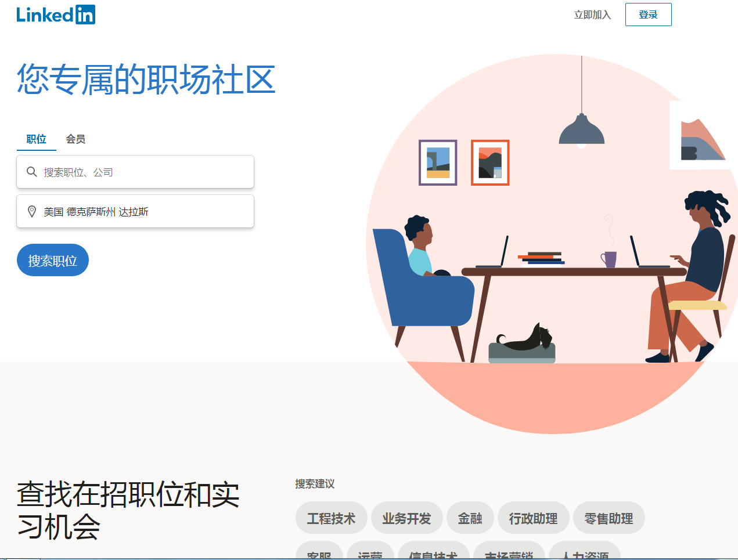
Task: Choose the 零售助理 suggestion chip
Action: (609, 518)
